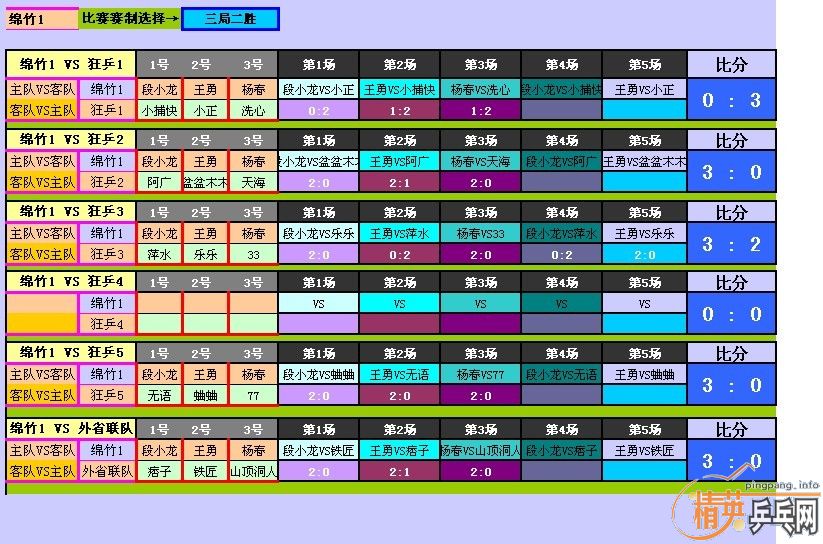Select player cell 无语
The height and width of the screenshot is (544, 823).
click(160, 395)
